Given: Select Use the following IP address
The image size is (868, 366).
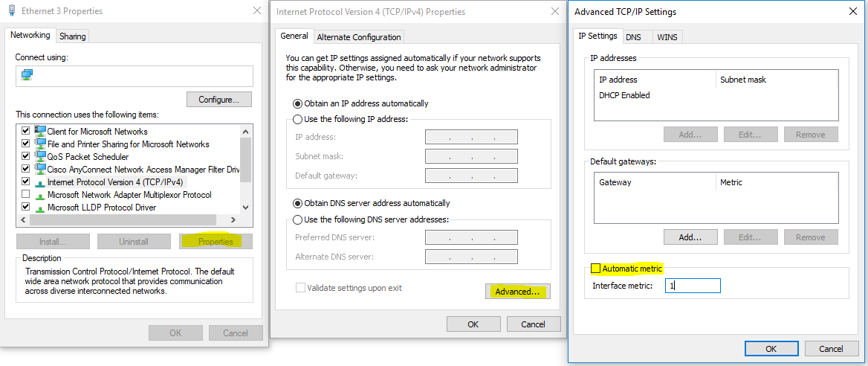Looking at the screenshot, I should click(298, 119).
